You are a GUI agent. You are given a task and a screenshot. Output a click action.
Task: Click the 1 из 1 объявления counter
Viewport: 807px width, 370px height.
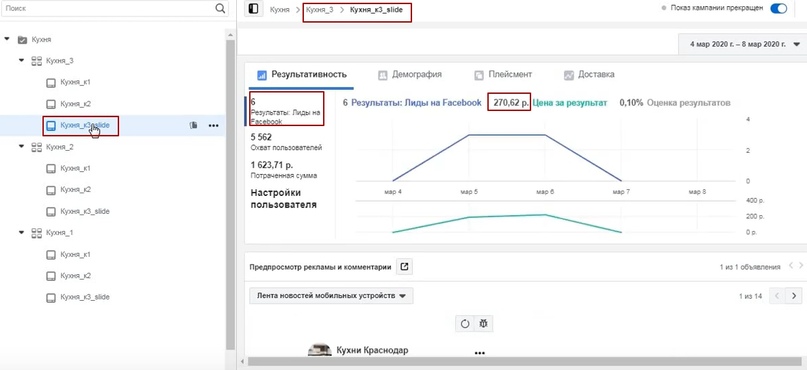[x=749, y=267]
